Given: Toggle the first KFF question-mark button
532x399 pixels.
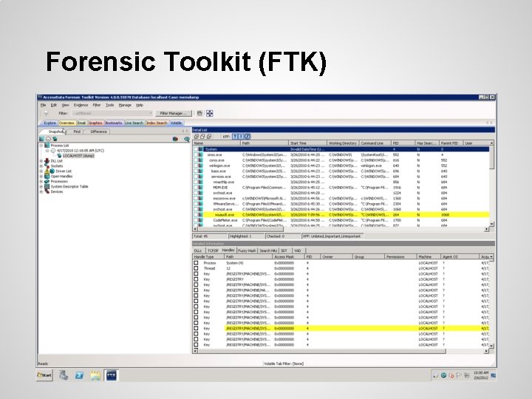Looking at the screenshot, I should pos(235,137).
